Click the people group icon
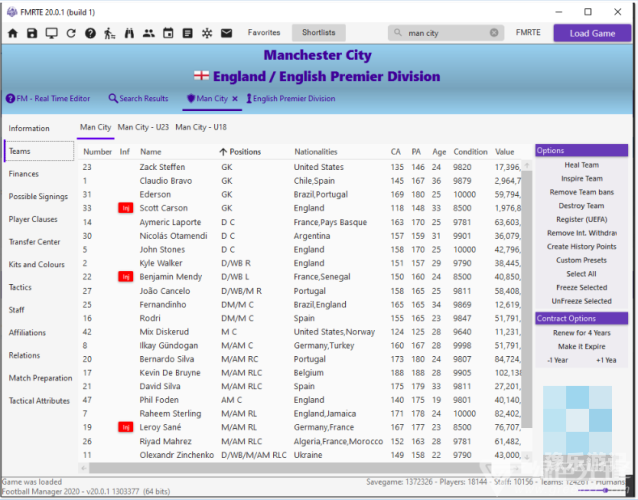The image size is (638, 500). 149,33
